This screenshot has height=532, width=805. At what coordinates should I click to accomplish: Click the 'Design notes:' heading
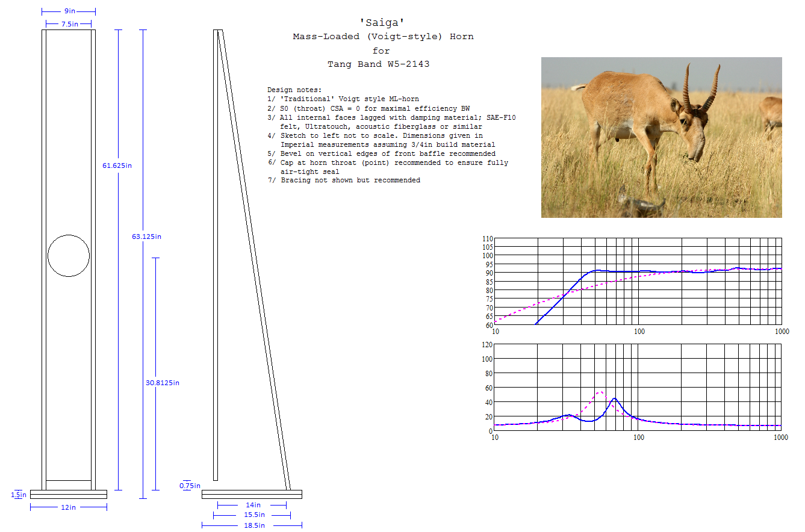coord(294,90)
